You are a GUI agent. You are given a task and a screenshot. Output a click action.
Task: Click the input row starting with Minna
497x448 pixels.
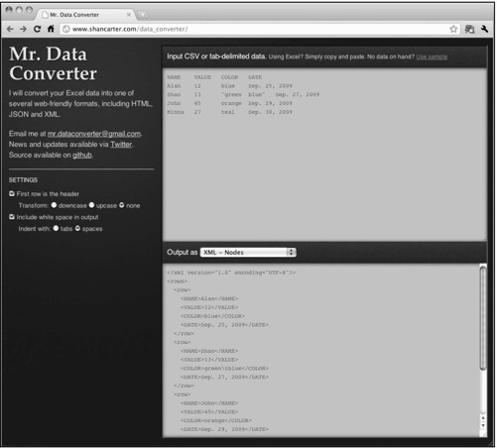click(x=229, y=112)
